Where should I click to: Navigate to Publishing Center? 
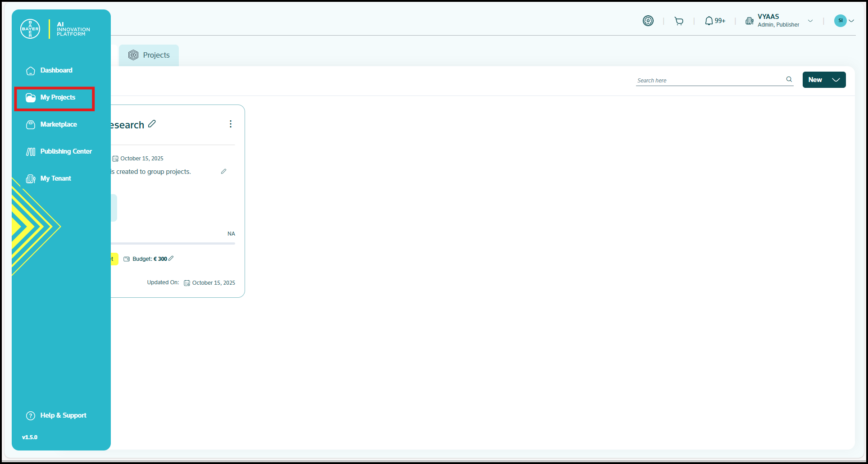(66, 151)
